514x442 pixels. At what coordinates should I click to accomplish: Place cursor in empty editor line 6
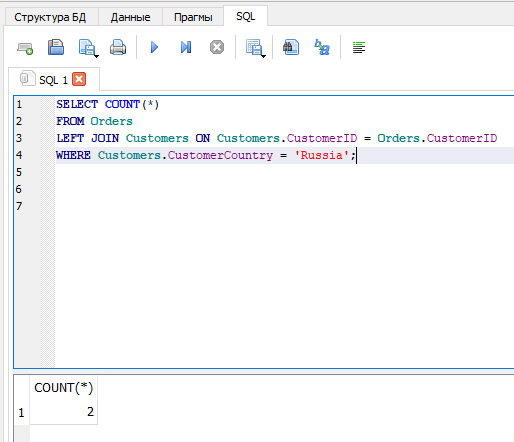tap(283, 189)
